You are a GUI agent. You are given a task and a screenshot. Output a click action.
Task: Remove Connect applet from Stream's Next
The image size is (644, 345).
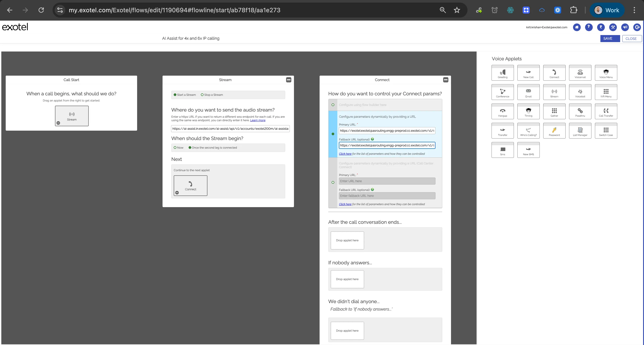click(x=177, y=193)
